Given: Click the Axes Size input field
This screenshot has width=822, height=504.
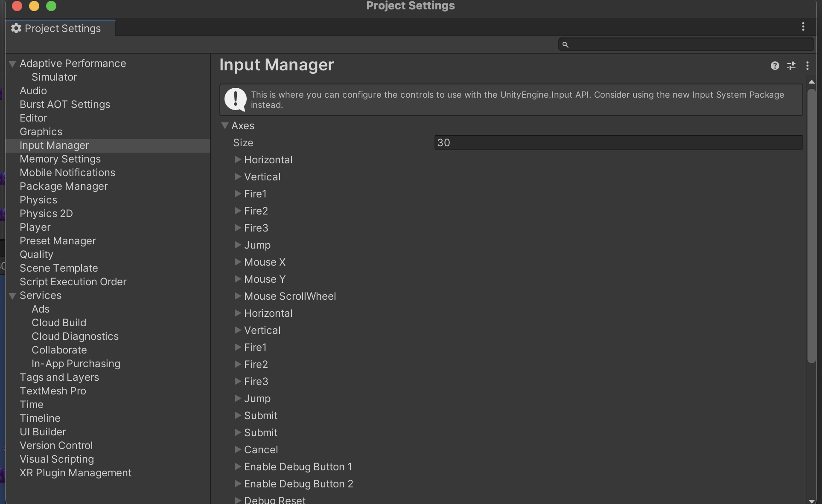Looking at the screenshot, I should coord(618,142).
